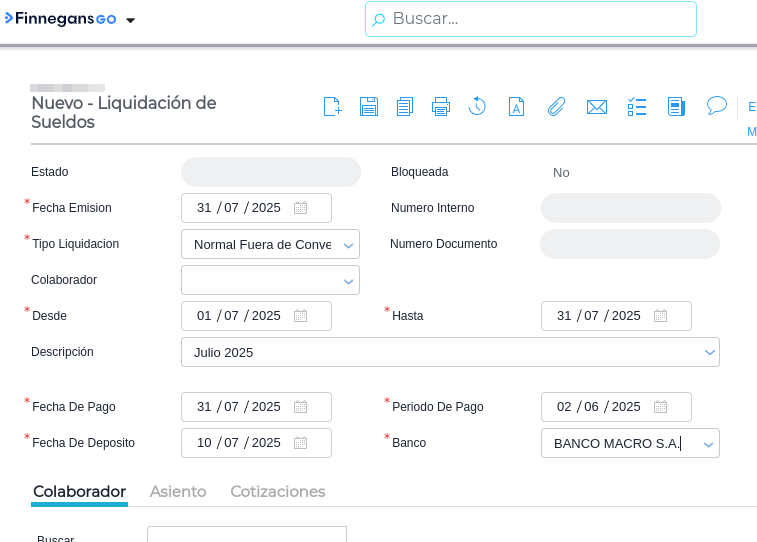The width and height of the screenshot is (757, 542).
Task: Save the payroll with the diskette icon
Action: [369, 107]
